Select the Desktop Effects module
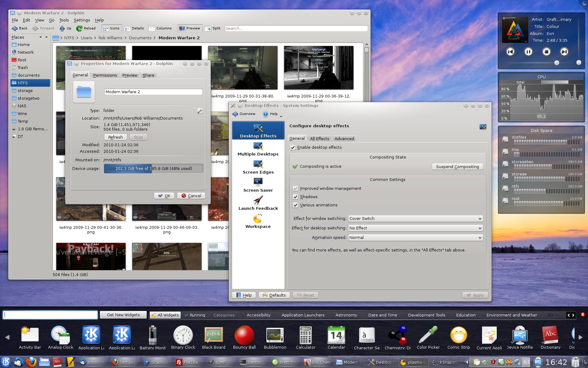Viewport: 588px width, 368px height. coord(258,131)
